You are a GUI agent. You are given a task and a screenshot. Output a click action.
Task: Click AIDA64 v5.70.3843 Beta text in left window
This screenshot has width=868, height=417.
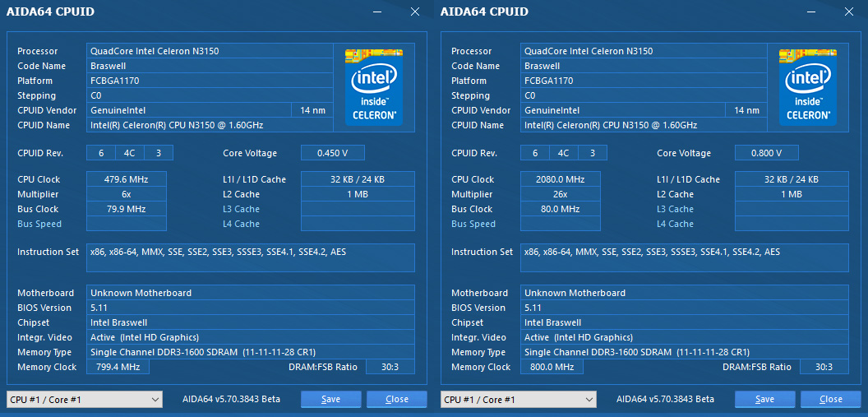click(x=231, y=399)
